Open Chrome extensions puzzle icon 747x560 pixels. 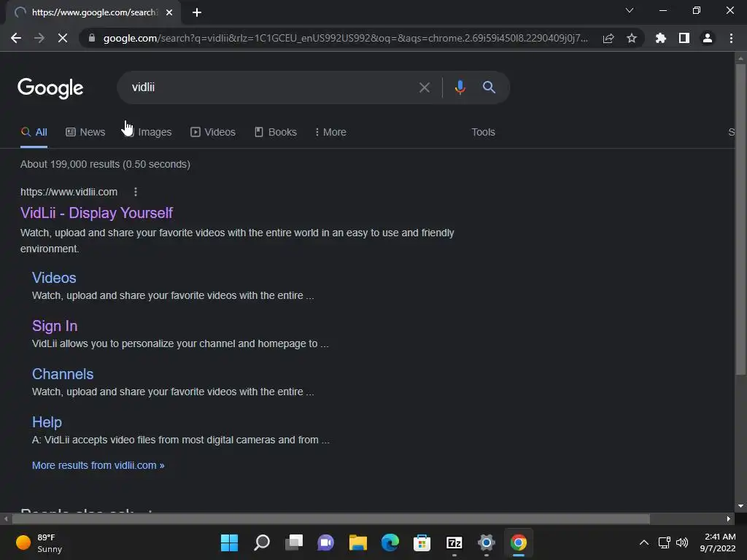pyautogui.click(x=661, y=38)
